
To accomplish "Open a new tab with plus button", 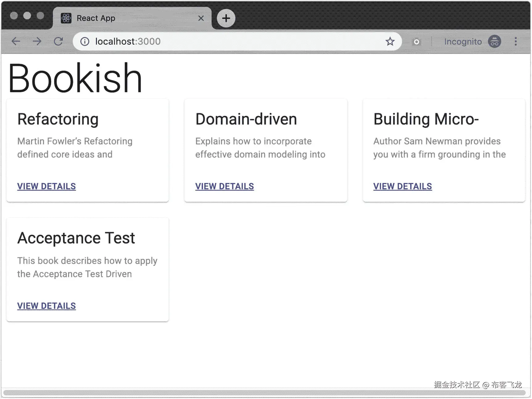I will [226, 18].
